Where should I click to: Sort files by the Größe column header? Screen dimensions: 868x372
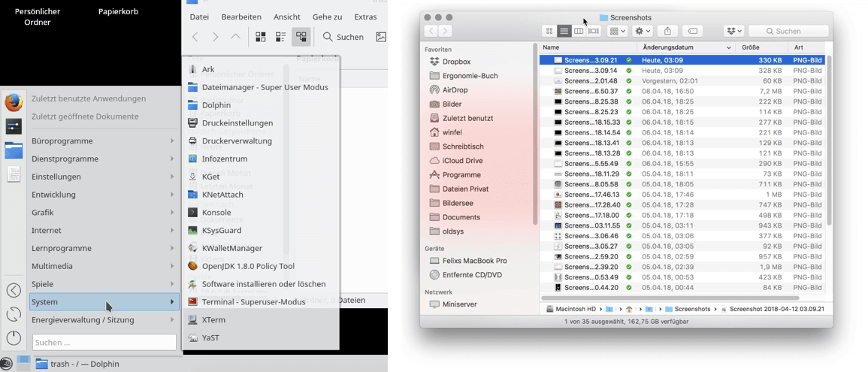[x=750, y=47]
